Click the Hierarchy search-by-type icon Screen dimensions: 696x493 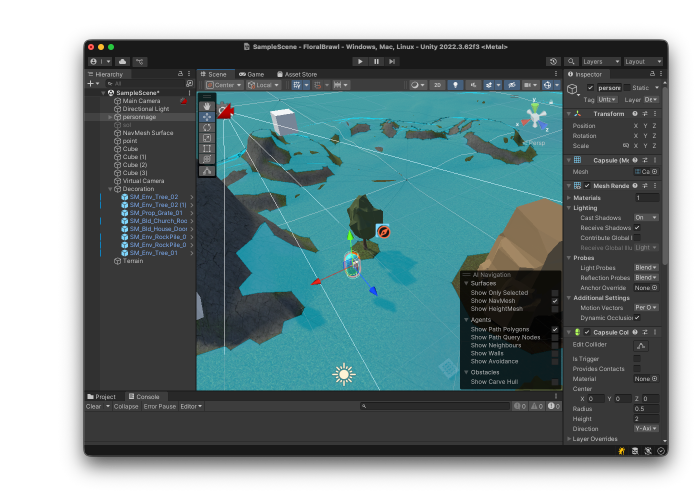coord(190,83)
